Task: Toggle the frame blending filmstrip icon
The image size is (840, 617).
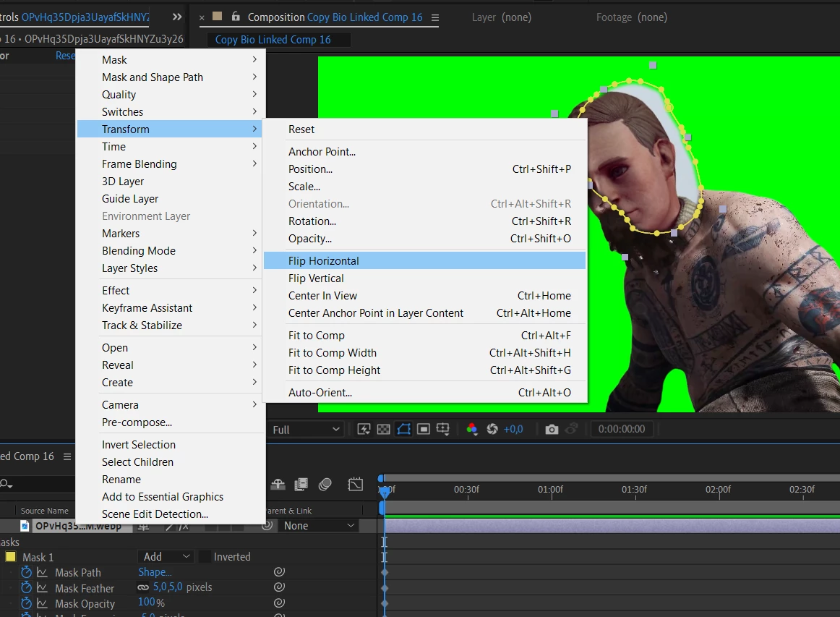Action: point(301,485)
